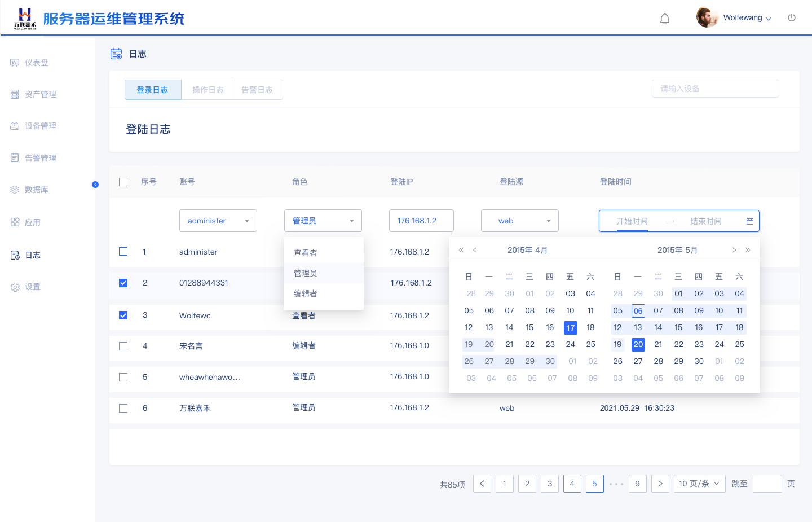The image size is (812, 522).
Task: Open the administer account dropdown
Action: (x=218, y=221)
